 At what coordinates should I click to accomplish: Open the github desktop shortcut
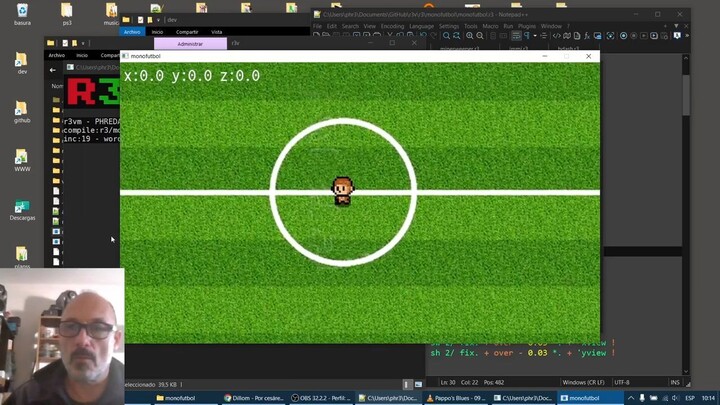click(22, 112)
